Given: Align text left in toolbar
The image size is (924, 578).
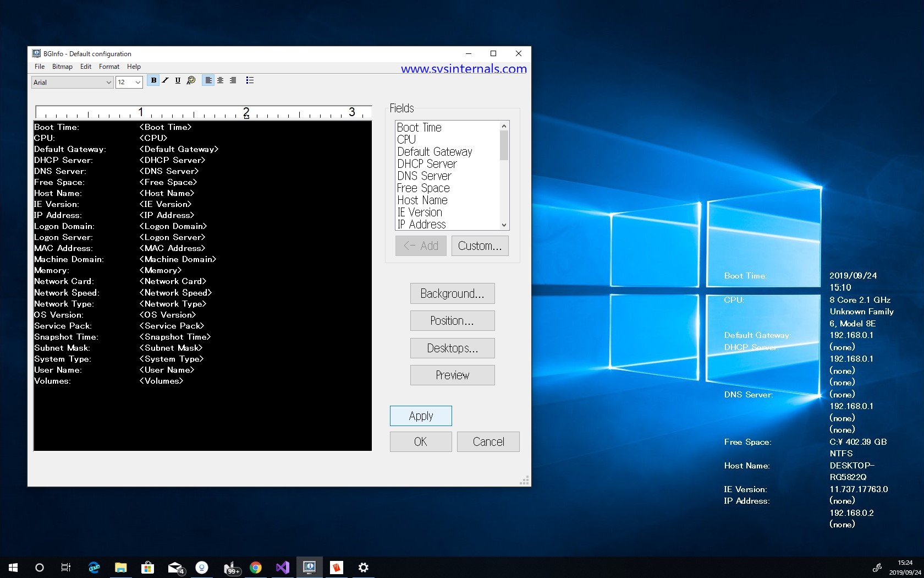Looking at the screenshot, I should point(208,80).
